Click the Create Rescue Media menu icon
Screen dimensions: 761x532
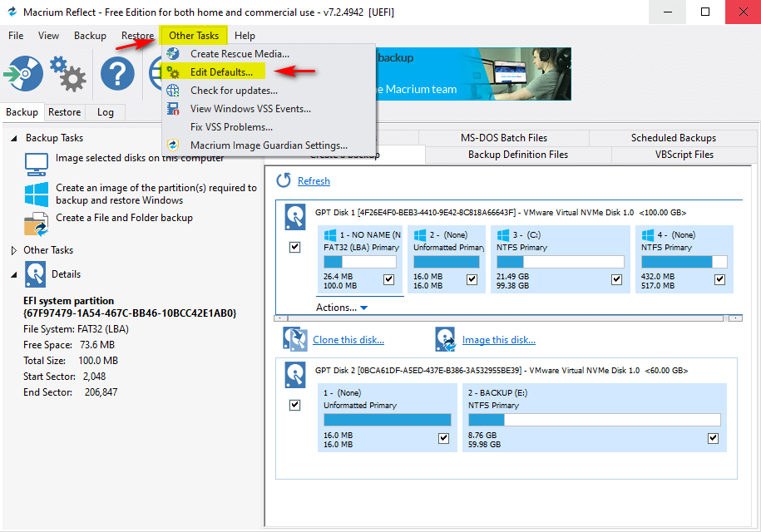pyautogui.click(x=173, y=53)
